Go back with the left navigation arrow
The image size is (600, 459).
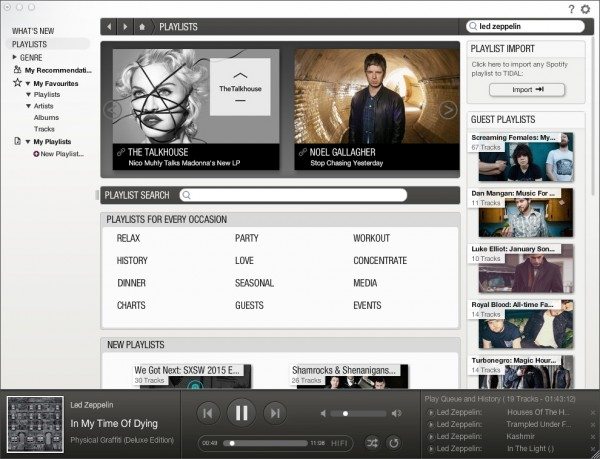pos(109,27)
